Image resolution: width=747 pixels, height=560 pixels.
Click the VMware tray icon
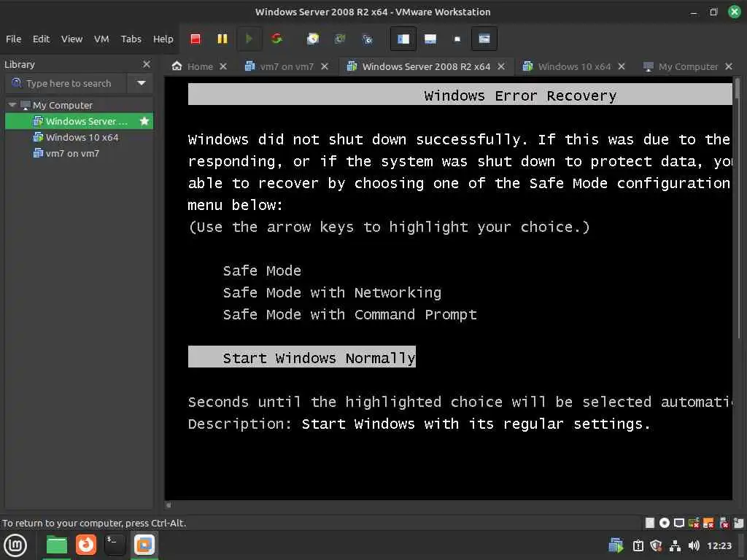[x=616, y=545]
